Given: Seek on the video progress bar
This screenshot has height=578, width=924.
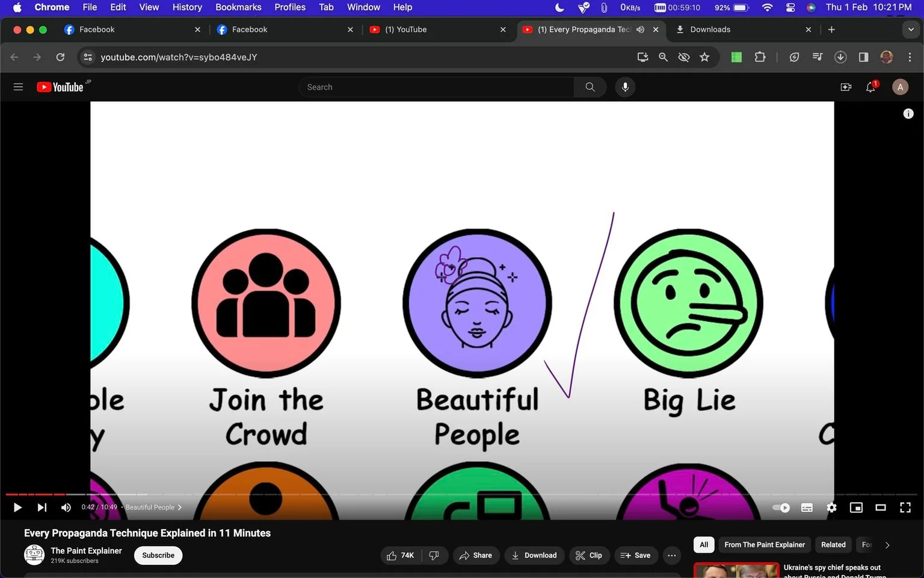Looking at the screenshot, I should 462,494.
